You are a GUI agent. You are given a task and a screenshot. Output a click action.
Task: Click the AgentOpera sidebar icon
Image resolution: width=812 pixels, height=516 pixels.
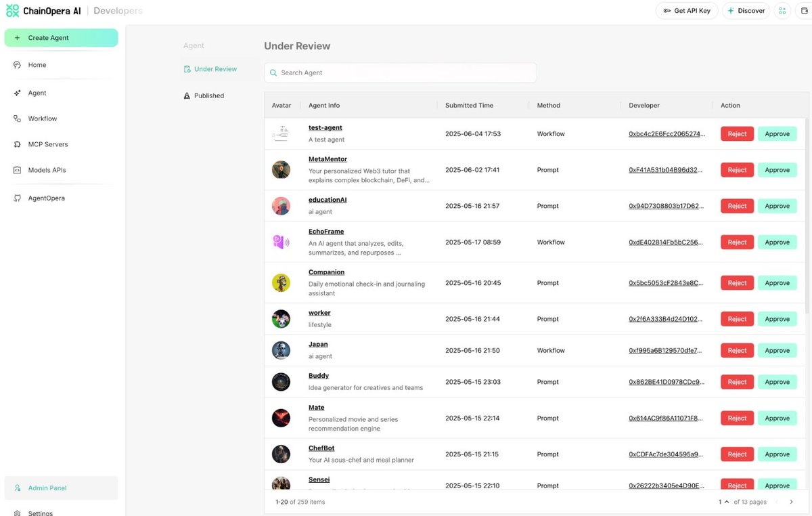[17, 198]
